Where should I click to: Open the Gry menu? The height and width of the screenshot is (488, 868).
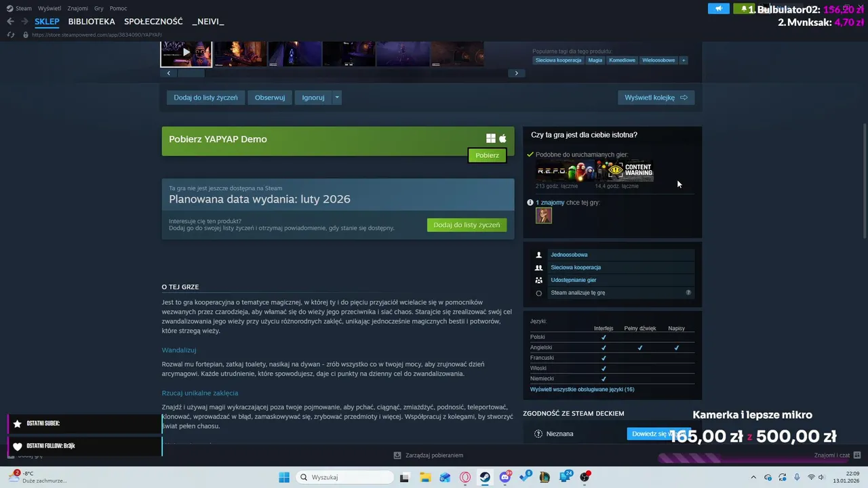pyautogui.click(x=99, y=8)
